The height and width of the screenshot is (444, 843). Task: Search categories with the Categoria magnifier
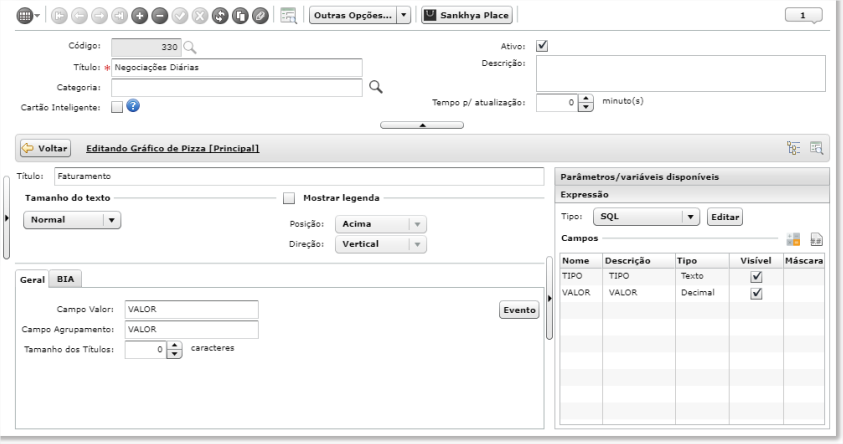tap(376, 87)
